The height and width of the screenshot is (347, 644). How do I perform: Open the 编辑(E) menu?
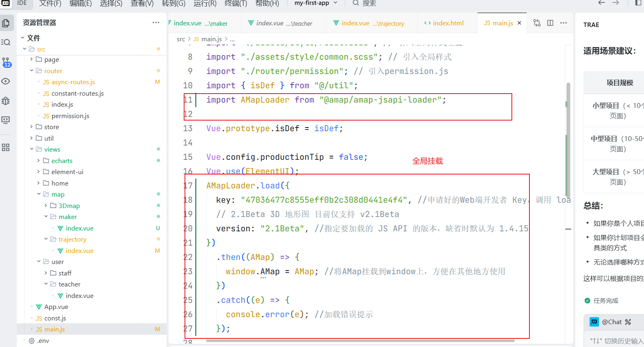pyautogui.click(x=81, y=3)
